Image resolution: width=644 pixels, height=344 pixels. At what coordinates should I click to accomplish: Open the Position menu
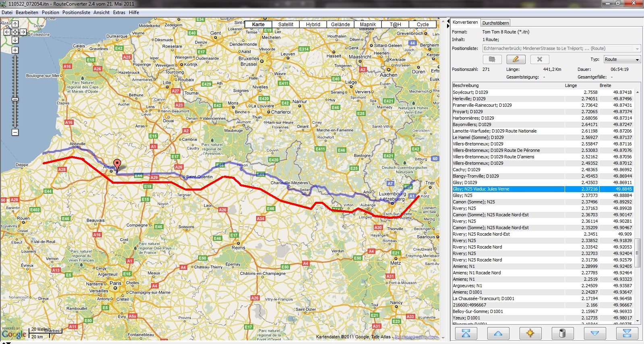(50, 12)
